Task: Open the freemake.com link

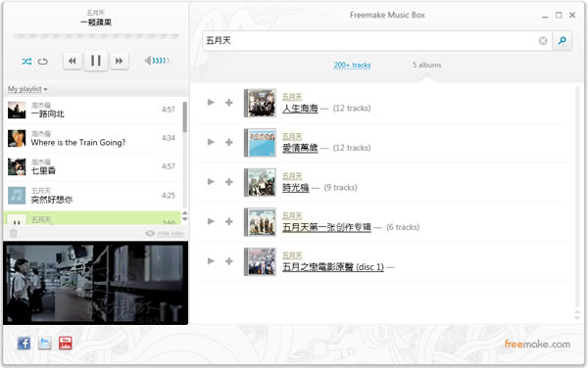Action: click(x=537, y=344)
